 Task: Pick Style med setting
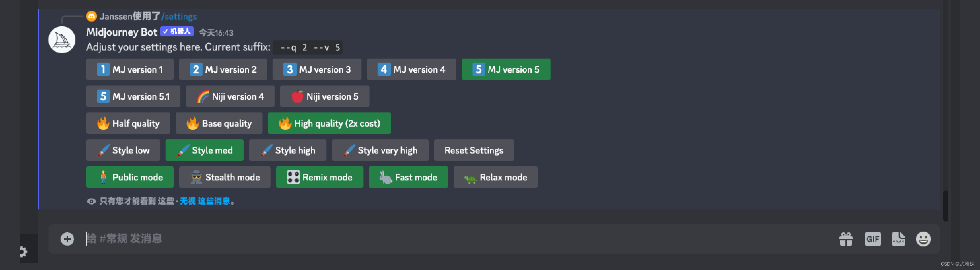205,150
